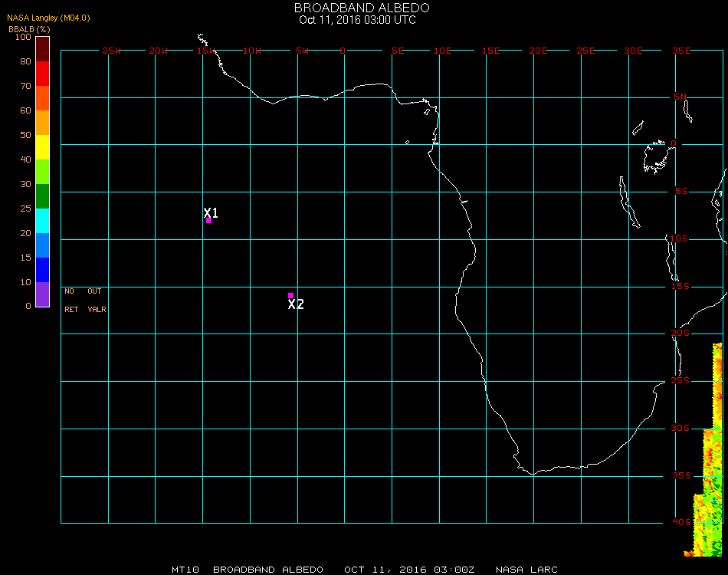Click the 100 value on the colorbar scale

pos(23,37)
